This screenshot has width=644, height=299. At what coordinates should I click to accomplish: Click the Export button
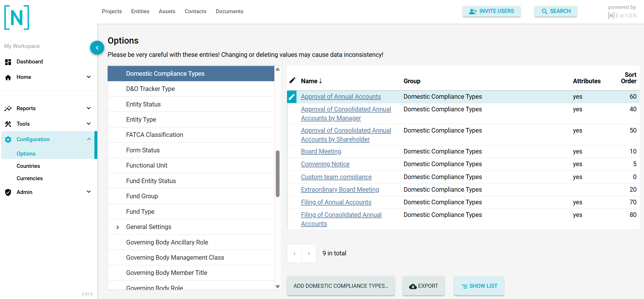coord(423,286)
